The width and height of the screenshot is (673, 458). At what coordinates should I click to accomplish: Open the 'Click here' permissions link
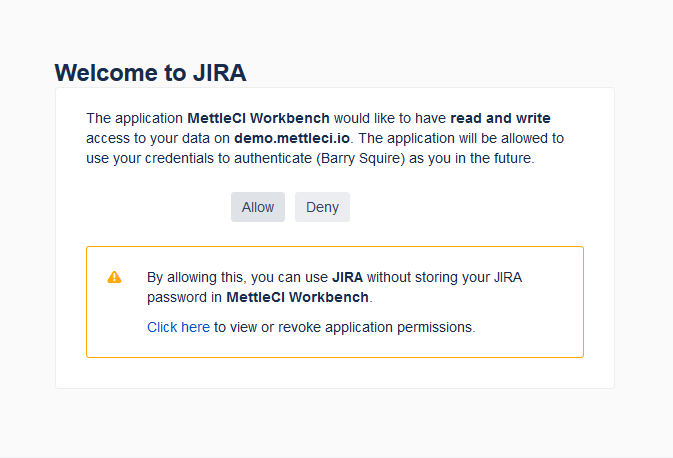tap(178, 327)
